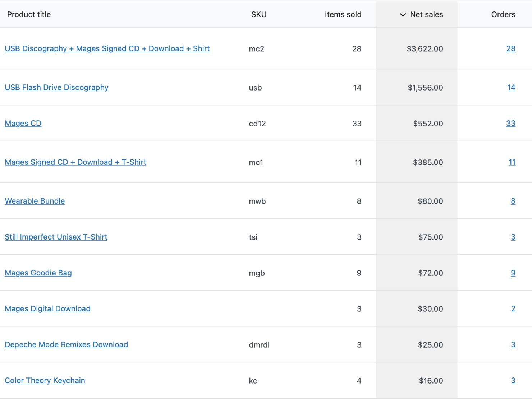View the 2 orders for Mages Digital Download
Screen dimensions: 532x399
click(x=513, y=309)
